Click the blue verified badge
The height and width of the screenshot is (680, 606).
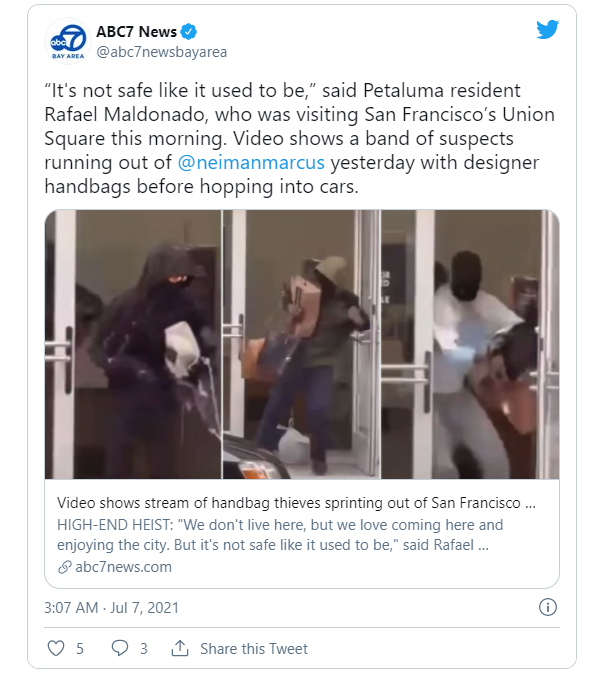point(189,32)
